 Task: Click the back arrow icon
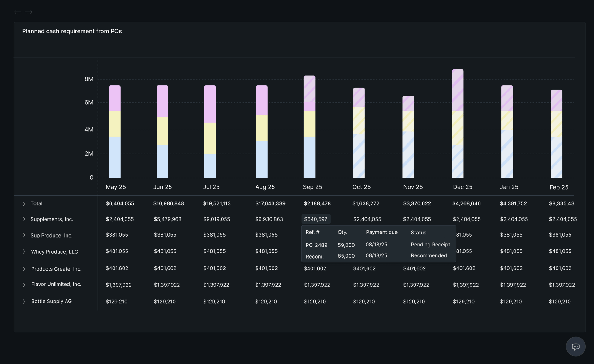18,12
